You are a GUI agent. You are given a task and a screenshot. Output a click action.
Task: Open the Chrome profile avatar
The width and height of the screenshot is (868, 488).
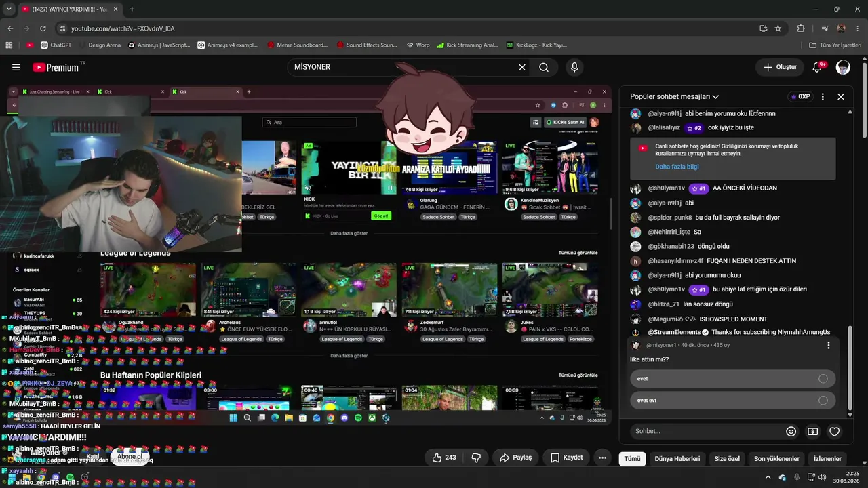click(842, 28)
